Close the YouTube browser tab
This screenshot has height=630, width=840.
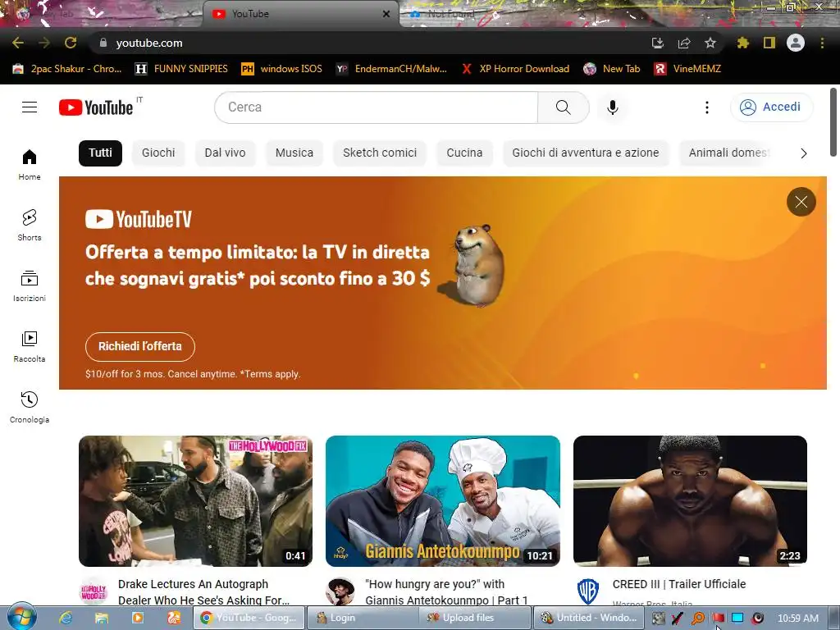tap(386, 14)
